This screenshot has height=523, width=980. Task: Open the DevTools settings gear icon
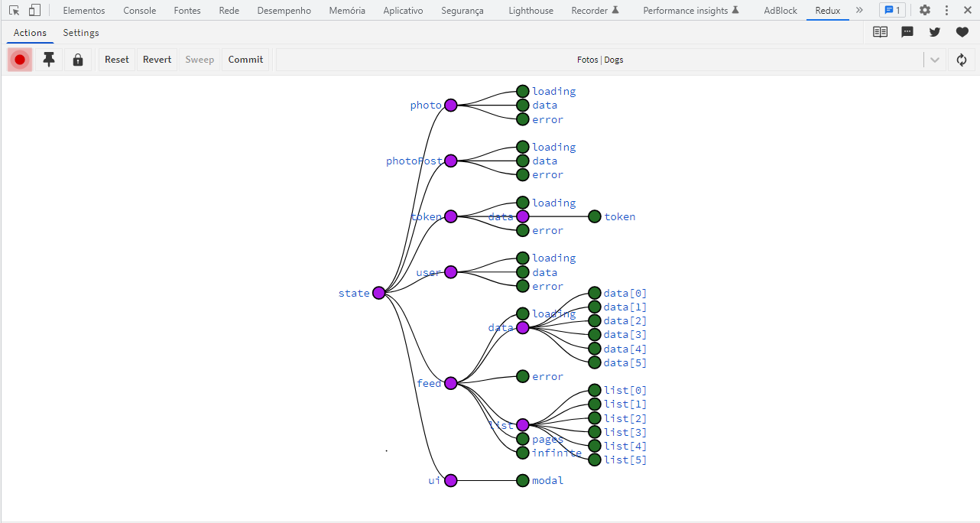pyautogui.click(x=924, y=10)
